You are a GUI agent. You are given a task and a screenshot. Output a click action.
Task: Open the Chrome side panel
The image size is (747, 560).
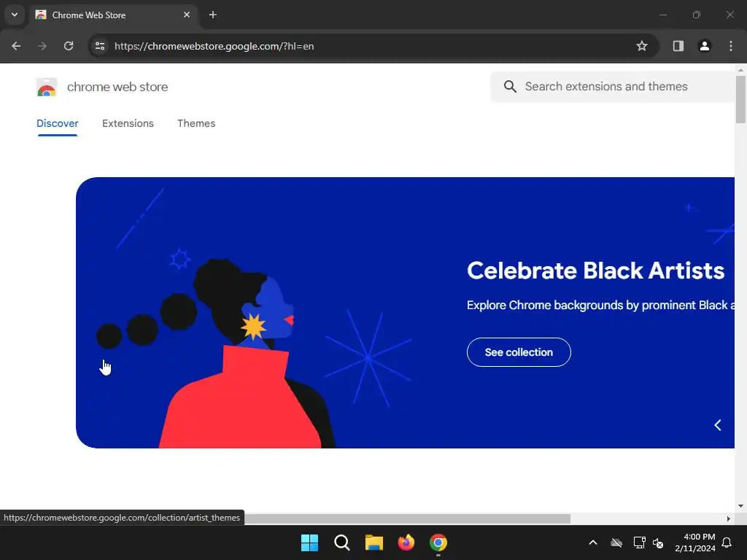(x=678, y=46)
